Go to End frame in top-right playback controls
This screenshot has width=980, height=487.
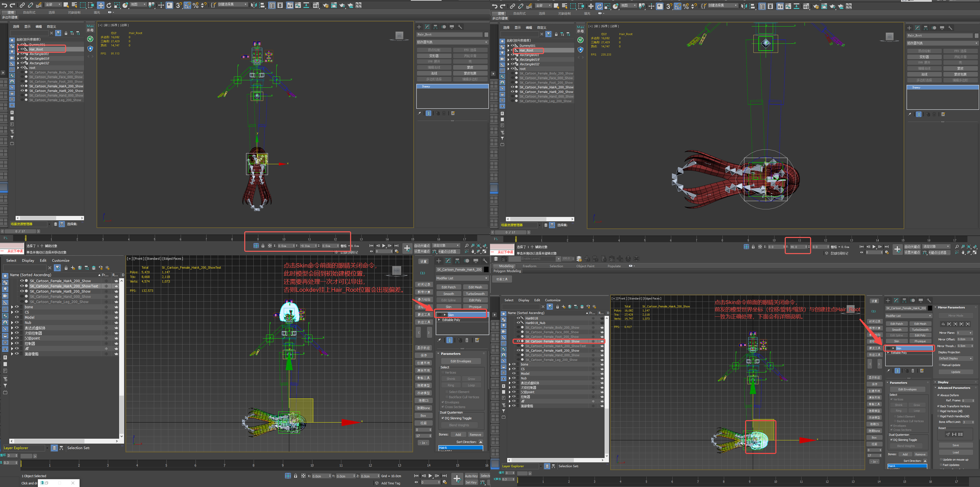click(887, 247)
